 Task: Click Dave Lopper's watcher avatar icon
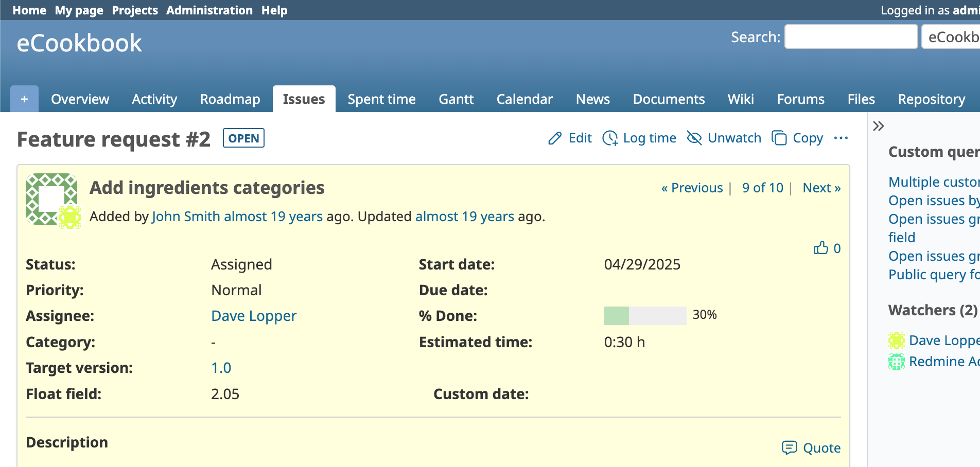[x=896, y=340]
